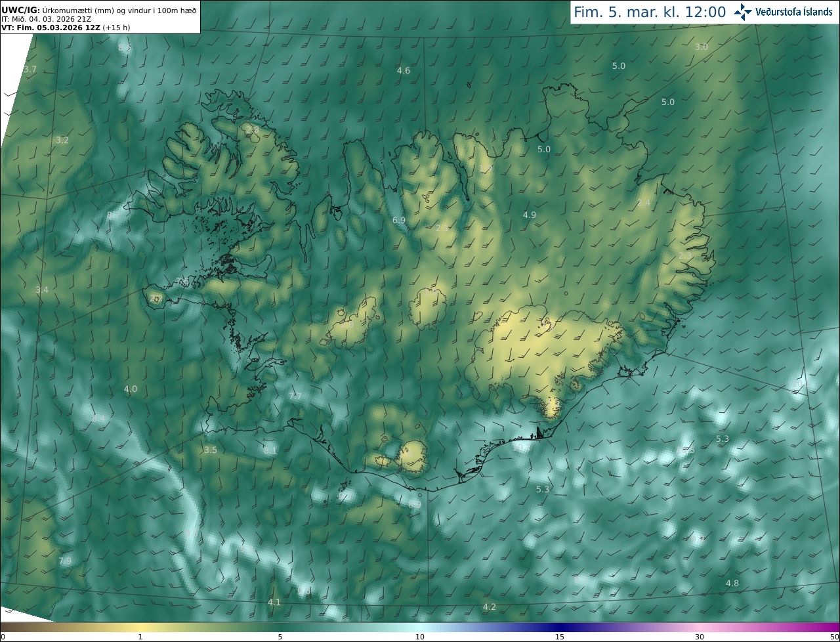The width and height of the screenshot is (840, 642).
Task: Select the 'Fim. 5. mar. kl. 12:00' timestamp
Action: [x=650, y=12]
